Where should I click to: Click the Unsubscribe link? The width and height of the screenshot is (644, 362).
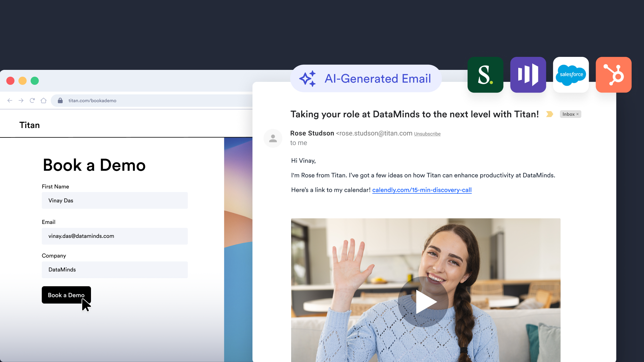[427, 134]
